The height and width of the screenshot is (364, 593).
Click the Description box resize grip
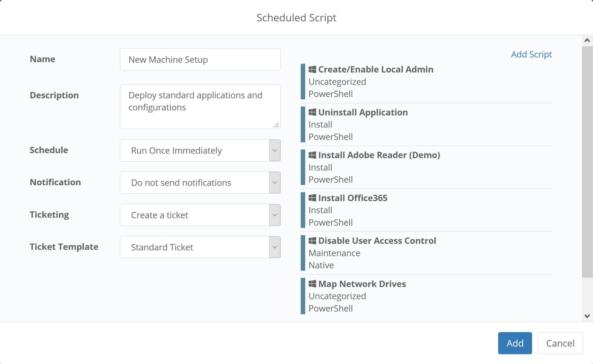coord(276,125)
